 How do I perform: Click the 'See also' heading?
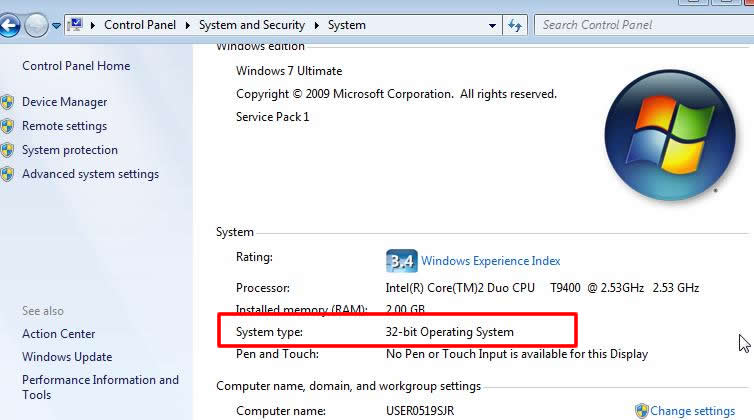[x=43, y=311]
